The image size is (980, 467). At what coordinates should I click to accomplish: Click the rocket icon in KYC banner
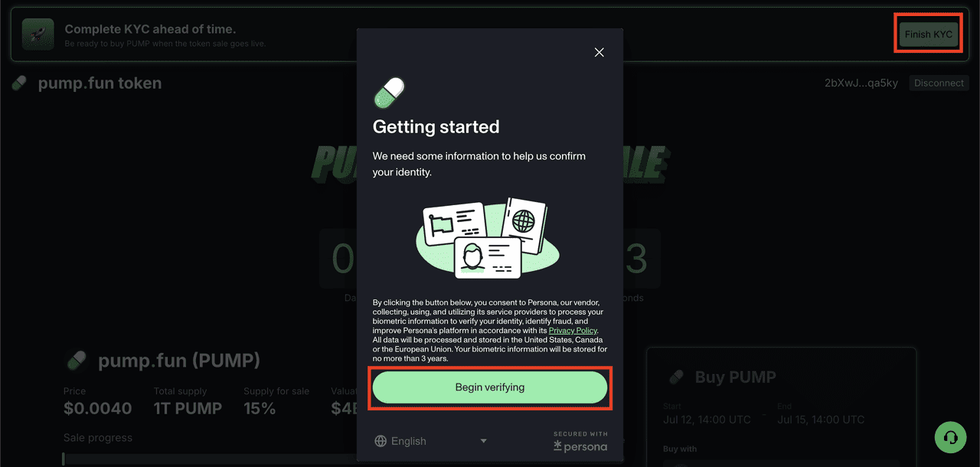[x=38, y=34]
